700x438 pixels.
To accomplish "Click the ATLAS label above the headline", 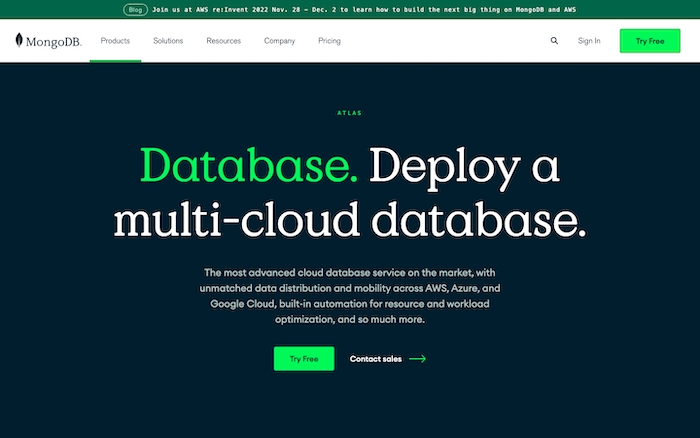I will (x=350, y=113).
